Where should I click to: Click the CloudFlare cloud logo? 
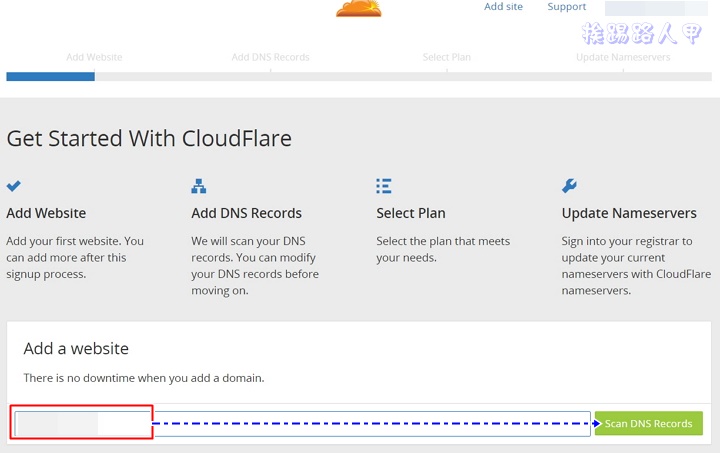click(x=359, y=8)
